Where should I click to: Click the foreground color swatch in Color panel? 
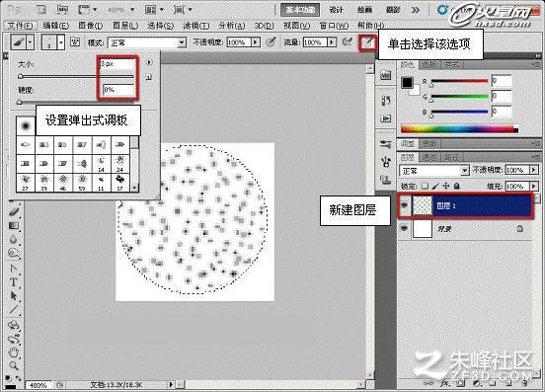click(x=407, y=82)
